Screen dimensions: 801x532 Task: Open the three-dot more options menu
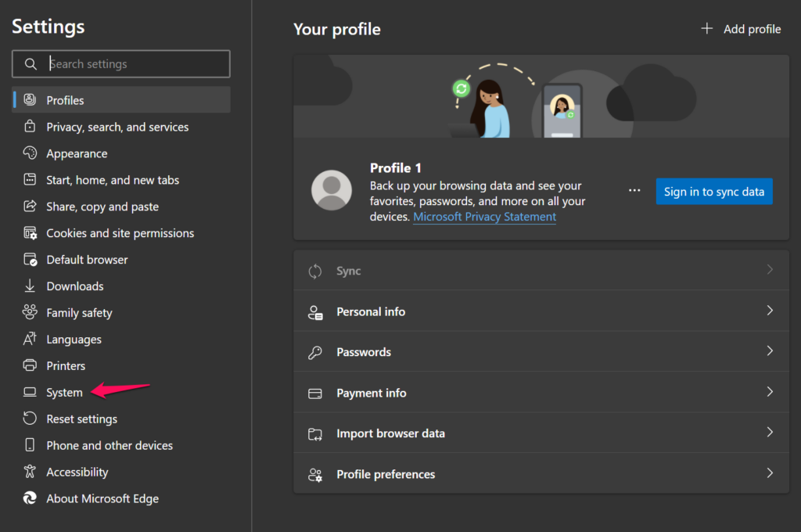pyautogui.click(x=634, y=191)
